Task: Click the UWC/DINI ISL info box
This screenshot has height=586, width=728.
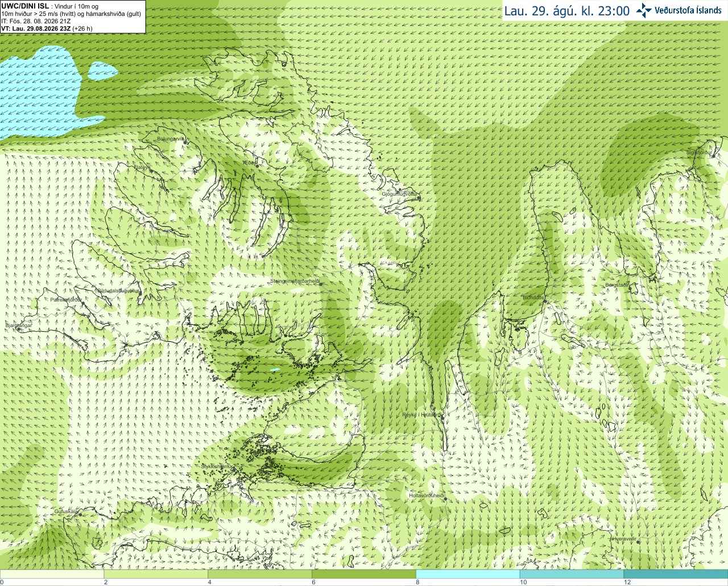Action: pyautogui.click(x=72, y=16)
